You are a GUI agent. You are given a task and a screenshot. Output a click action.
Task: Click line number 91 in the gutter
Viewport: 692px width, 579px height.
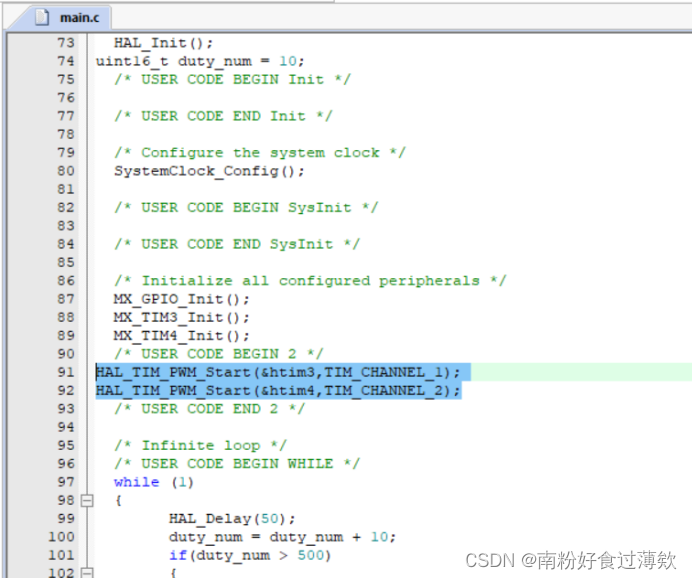pos(66,372)
